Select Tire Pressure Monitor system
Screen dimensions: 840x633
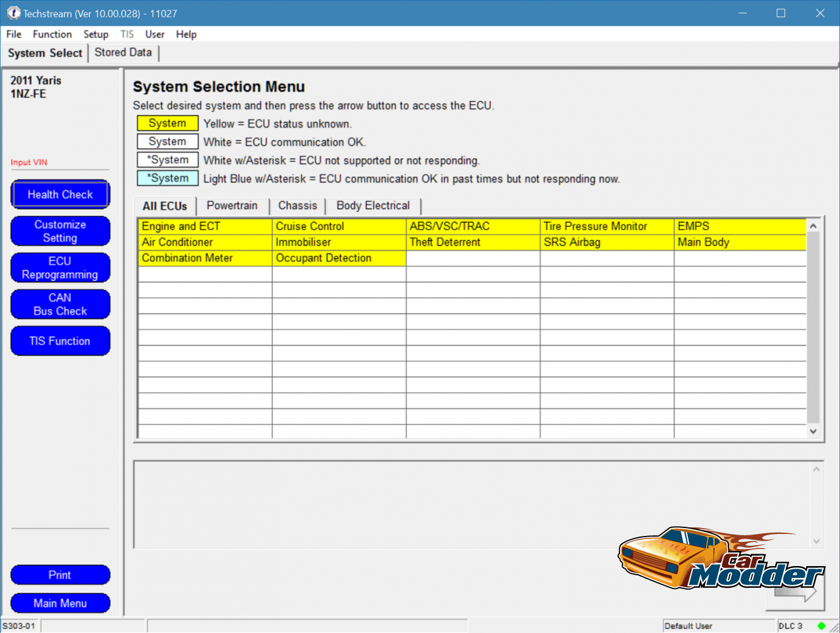click(x=607, y=226)
